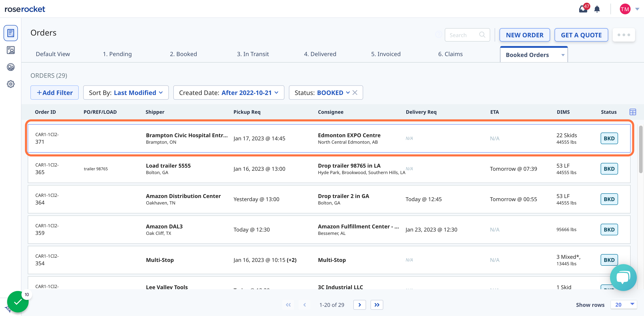Click the BKD status of order 359

[x=609, y=230]
